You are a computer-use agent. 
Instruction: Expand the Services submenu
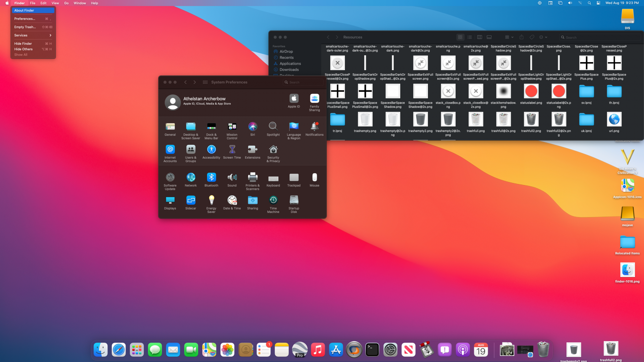point(33,35)
